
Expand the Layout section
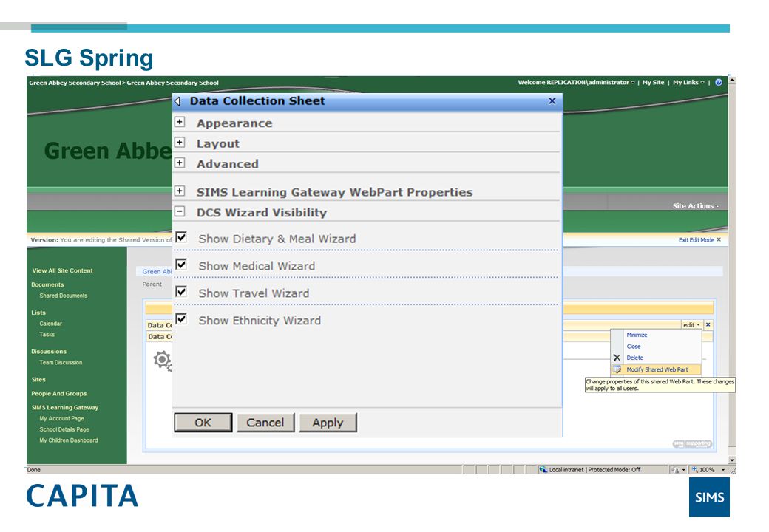click(x=180, y=143)
